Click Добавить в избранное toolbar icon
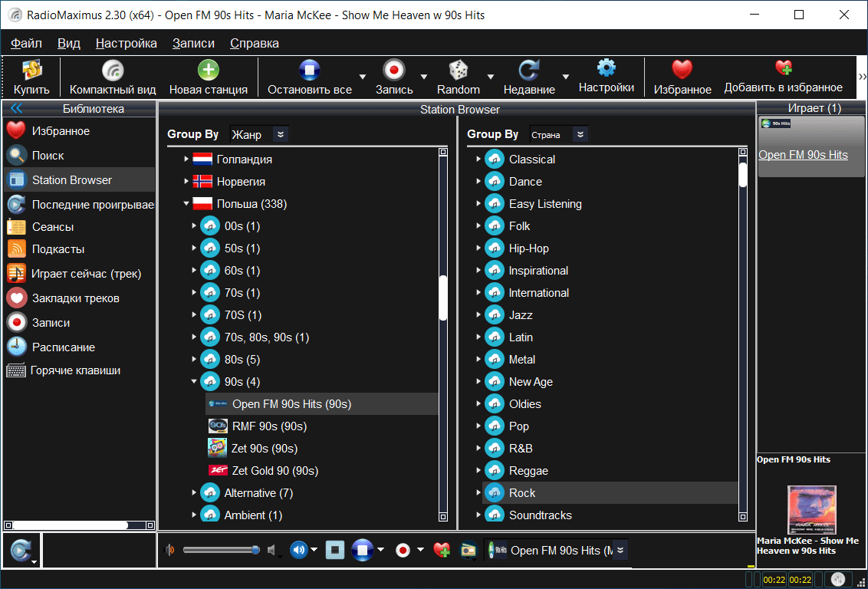This screenshot has height=589, width=868. [784, 68]
